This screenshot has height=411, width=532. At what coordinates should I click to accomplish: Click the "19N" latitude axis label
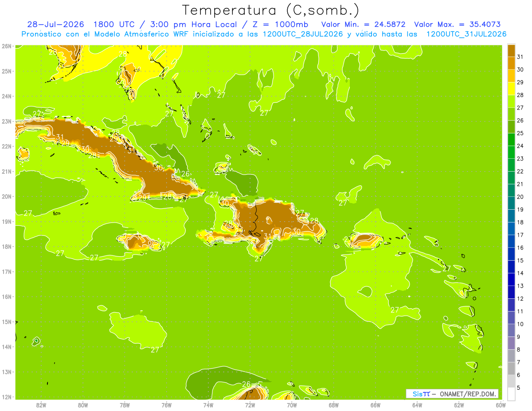6,221
